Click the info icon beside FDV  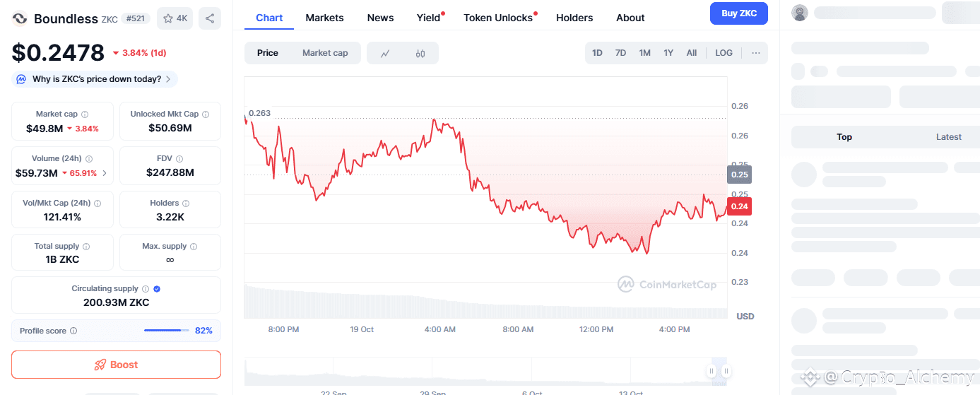coord(179,159)
